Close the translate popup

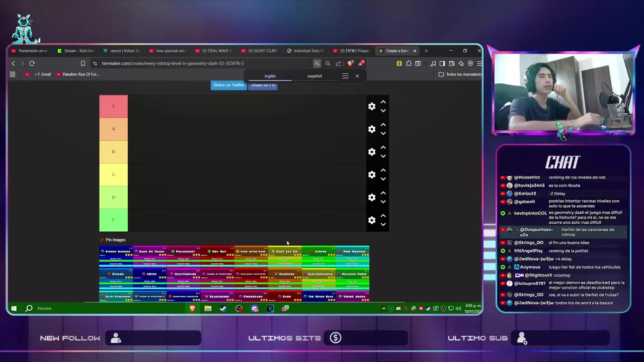tap(357, 76)
